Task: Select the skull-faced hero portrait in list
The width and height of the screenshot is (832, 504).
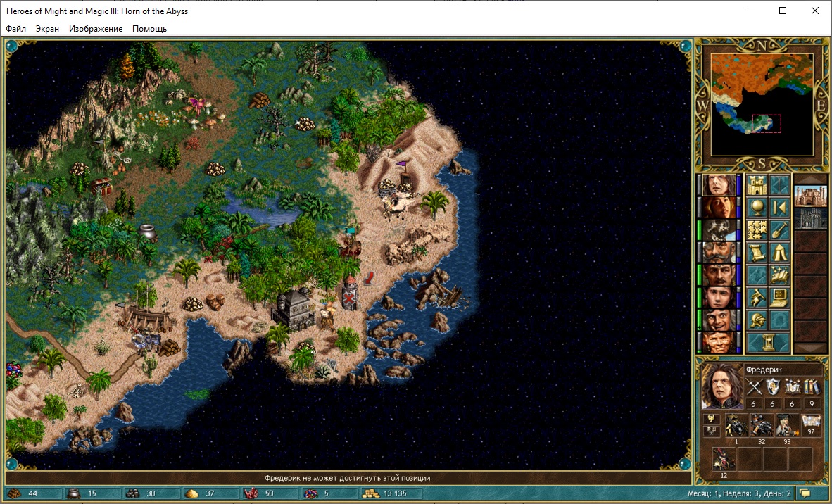Action: pos(717,230)
